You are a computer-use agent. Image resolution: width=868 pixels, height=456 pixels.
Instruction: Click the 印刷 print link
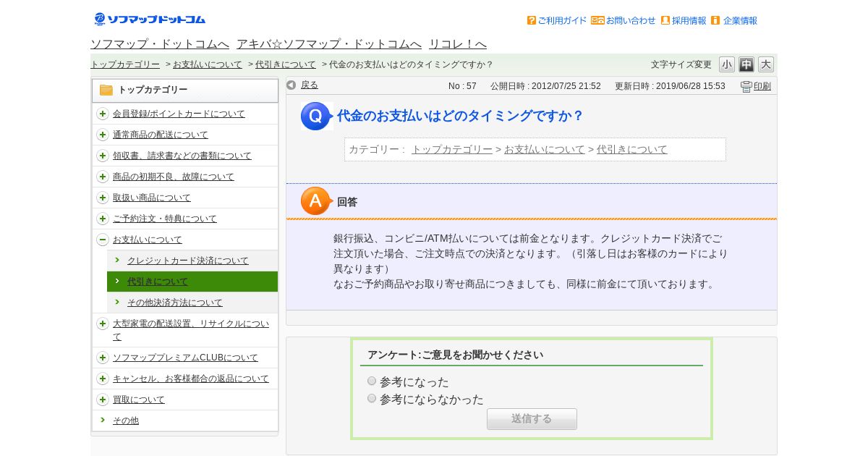tap(762, 86)
